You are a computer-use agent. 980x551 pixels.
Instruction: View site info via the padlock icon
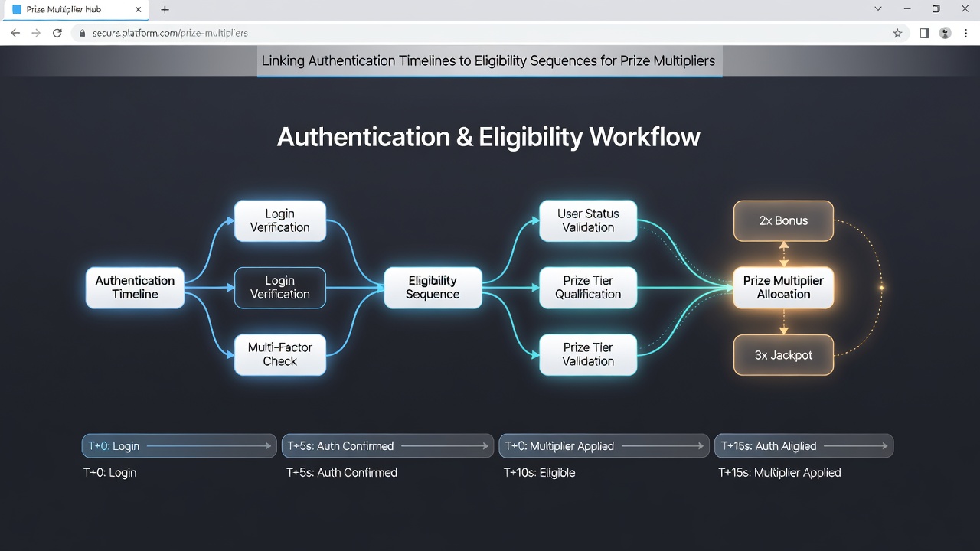83,34
